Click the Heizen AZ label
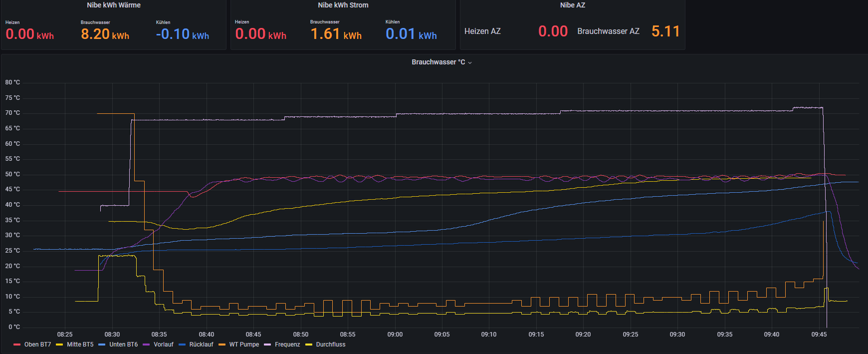This screenshot has height=354, width=868. coord(482,31)
